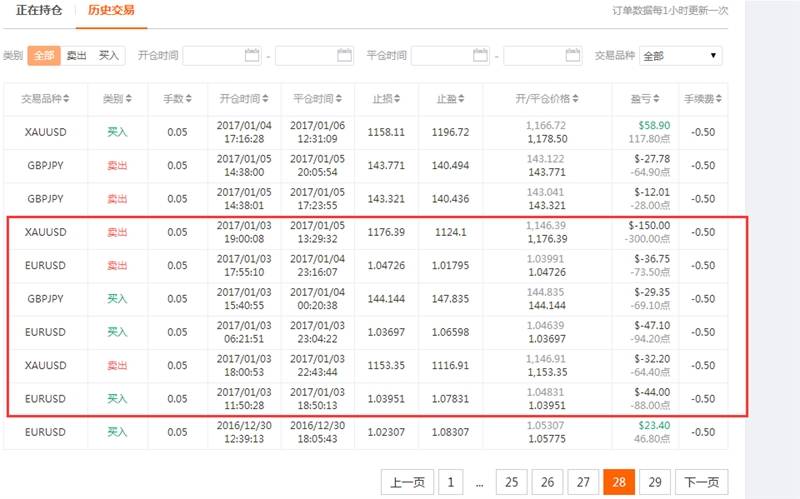Go to page 25
The image size is (800, 499).
point(512,482)
